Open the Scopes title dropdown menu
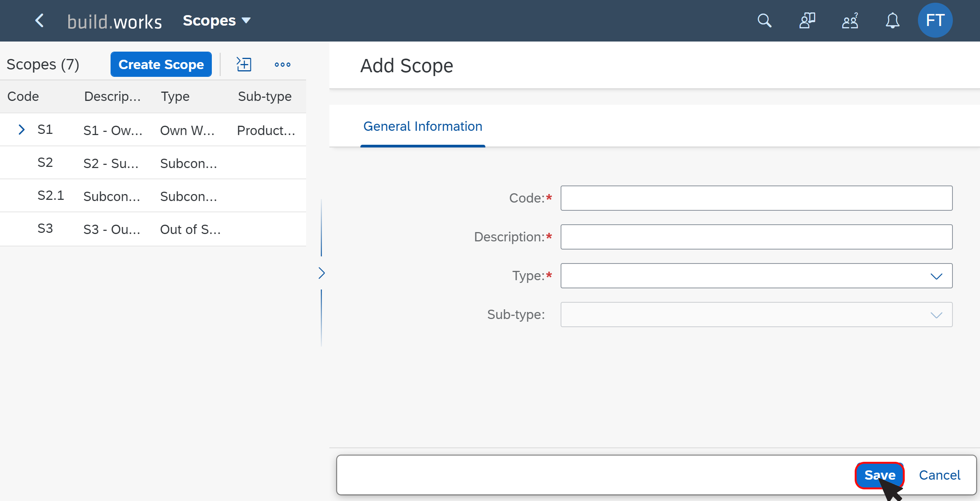Viewport: 980px width, 501px height. coord(216,21)
